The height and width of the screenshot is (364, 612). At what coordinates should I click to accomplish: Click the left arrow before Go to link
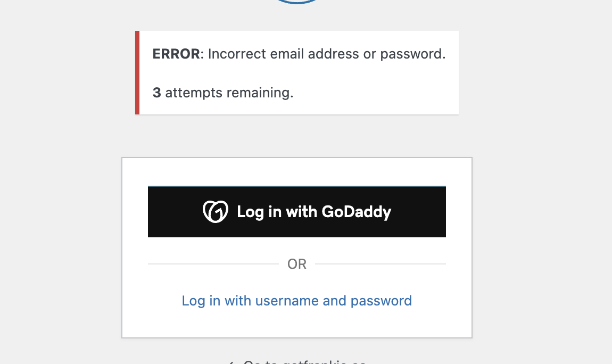pyautogui.click(x=231, y=362)
